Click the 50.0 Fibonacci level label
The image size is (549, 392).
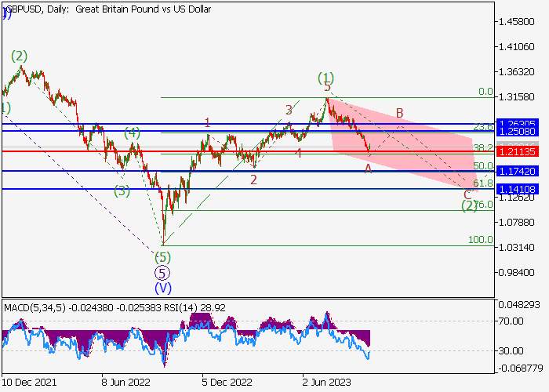(483, 165)
